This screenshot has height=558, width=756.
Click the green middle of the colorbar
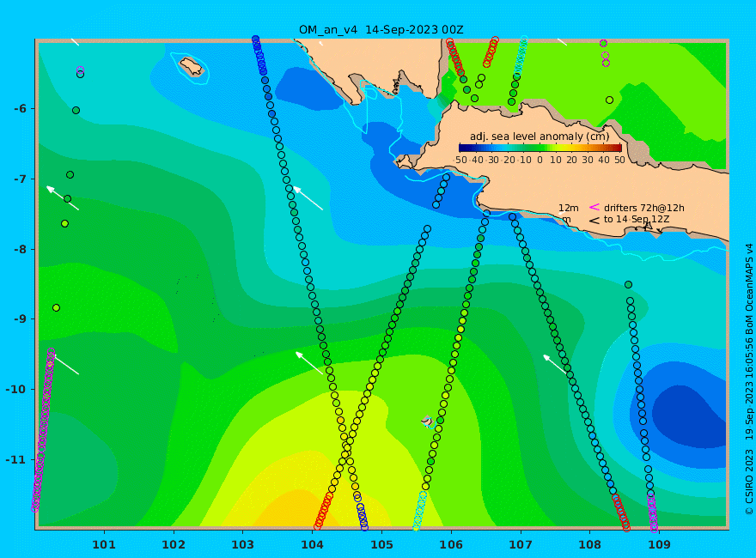[x=540, y=148]
